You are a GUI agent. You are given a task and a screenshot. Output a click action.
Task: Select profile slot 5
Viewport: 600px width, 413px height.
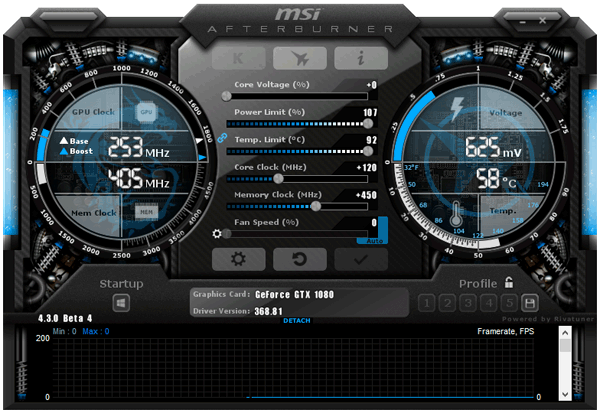(x=509, y=304)
